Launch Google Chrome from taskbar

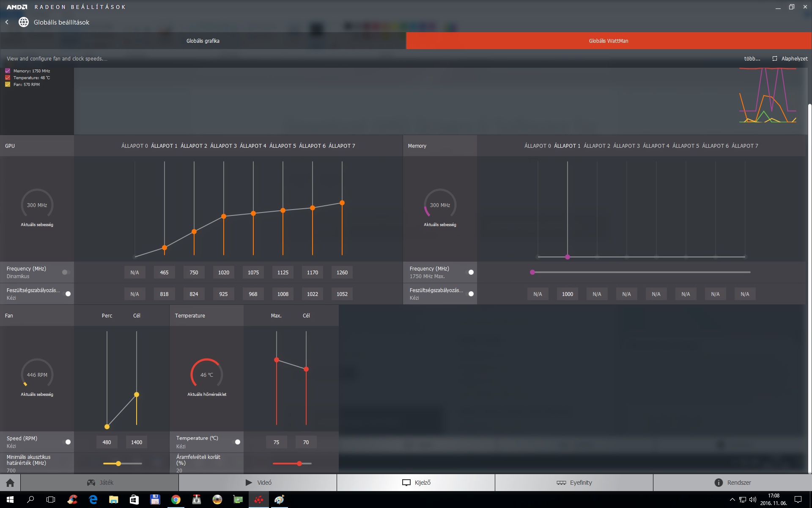[x=176, y=500]
